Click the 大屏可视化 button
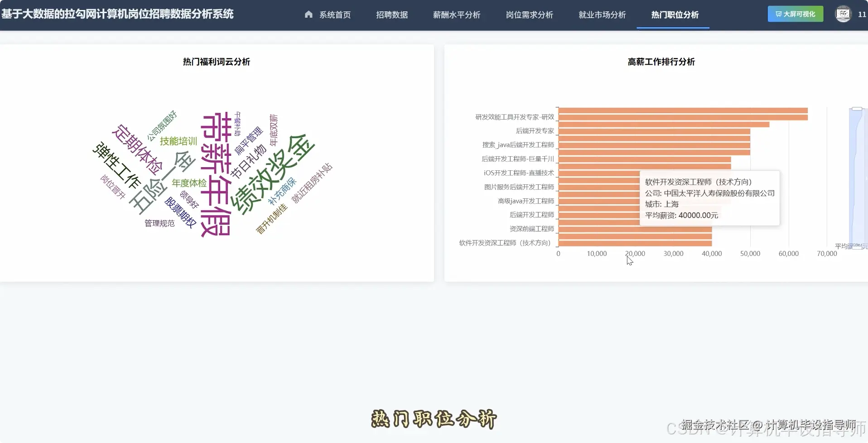 coord(795,14)
